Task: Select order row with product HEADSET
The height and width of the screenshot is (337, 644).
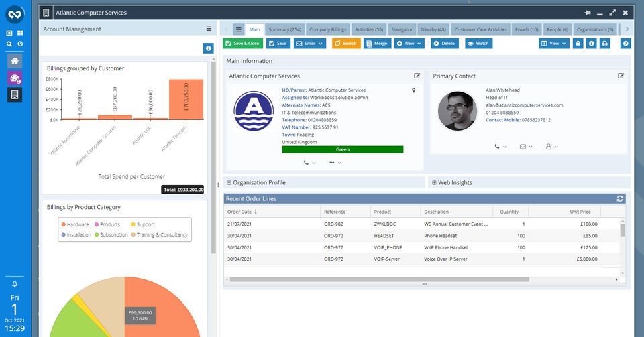Action: coord(422,236)
